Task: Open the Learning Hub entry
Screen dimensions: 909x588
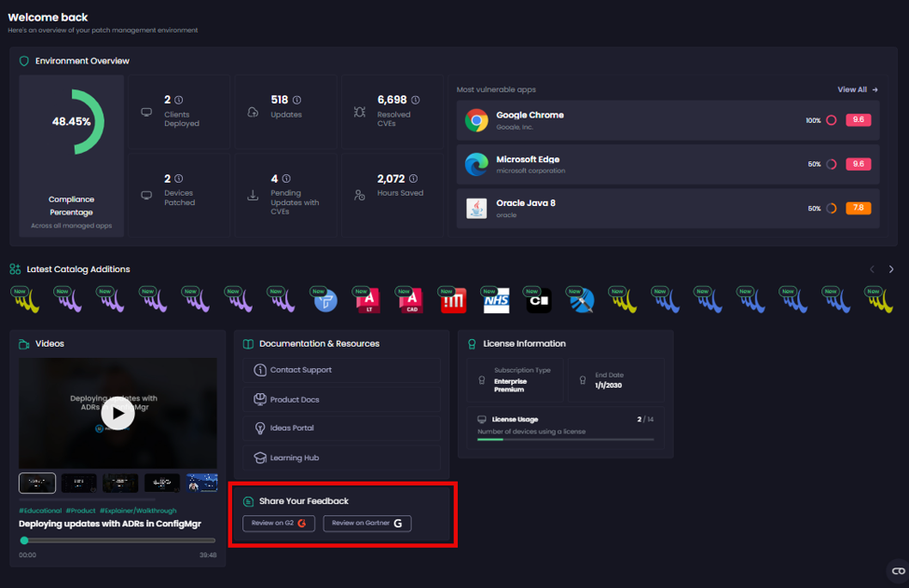Action: (341, 458)
